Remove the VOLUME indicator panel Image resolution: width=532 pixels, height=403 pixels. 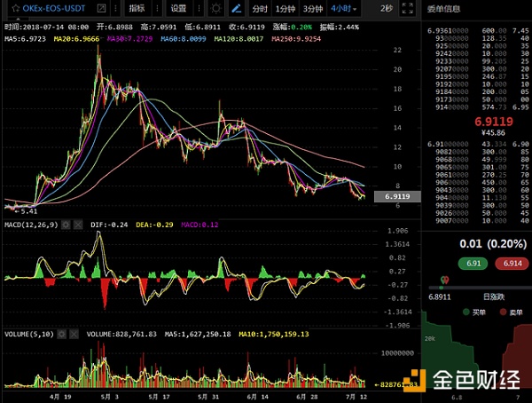pyautogui.click(x=74, y=335)
